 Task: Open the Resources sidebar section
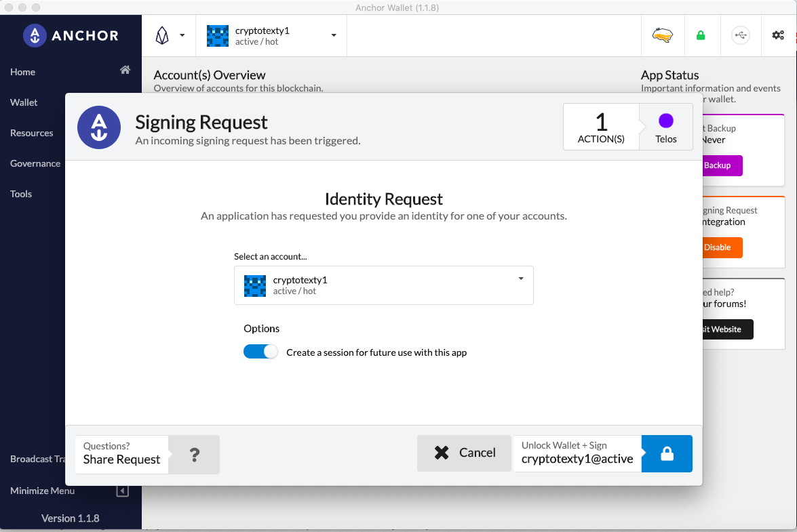31,133
